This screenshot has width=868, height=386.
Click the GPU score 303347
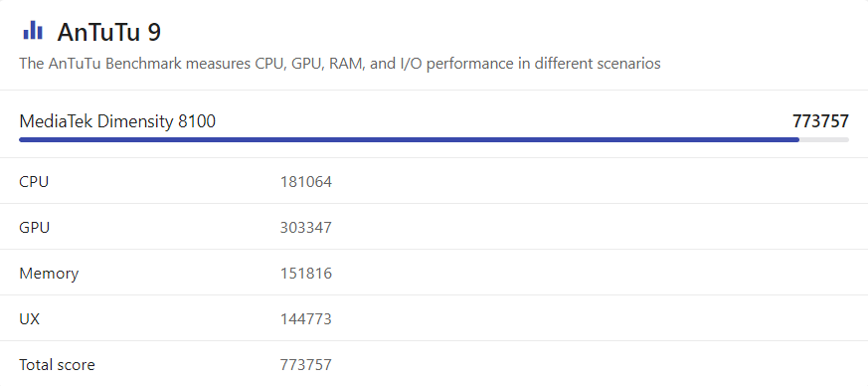(x=306, y=228)
